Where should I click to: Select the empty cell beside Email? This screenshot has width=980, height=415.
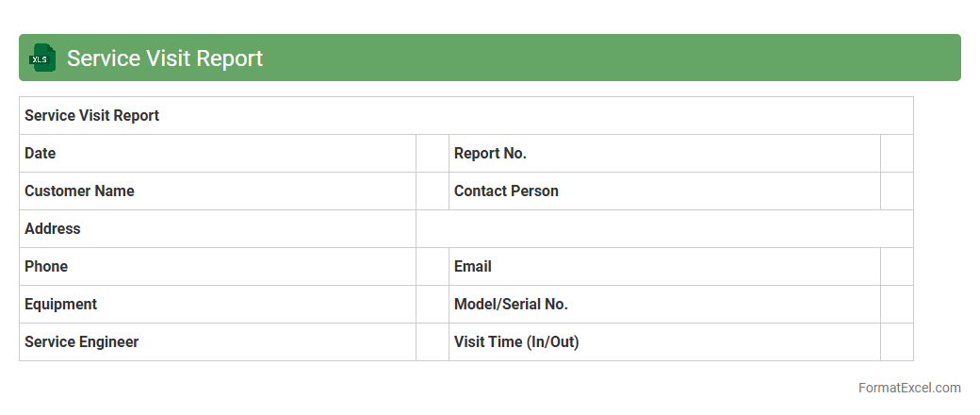pyautogui.click(x=896, y=267)
